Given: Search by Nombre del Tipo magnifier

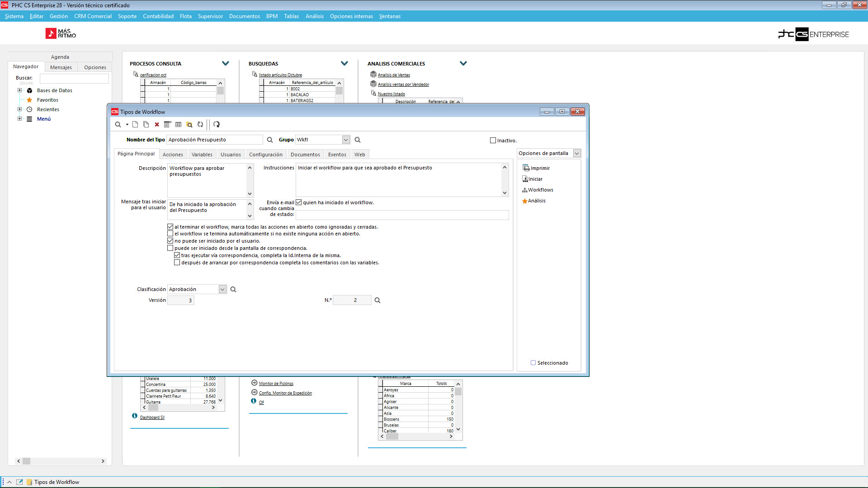Looking at the screenshot, I should [x=270, y=140].
